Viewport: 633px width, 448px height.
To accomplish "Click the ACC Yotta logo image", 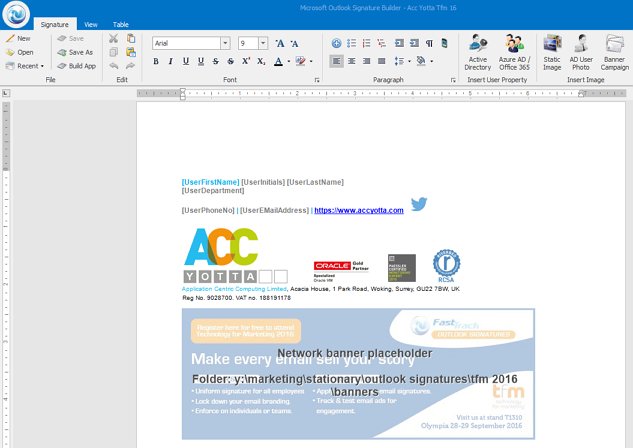I will pyautogui.click(x=235, y=256).
